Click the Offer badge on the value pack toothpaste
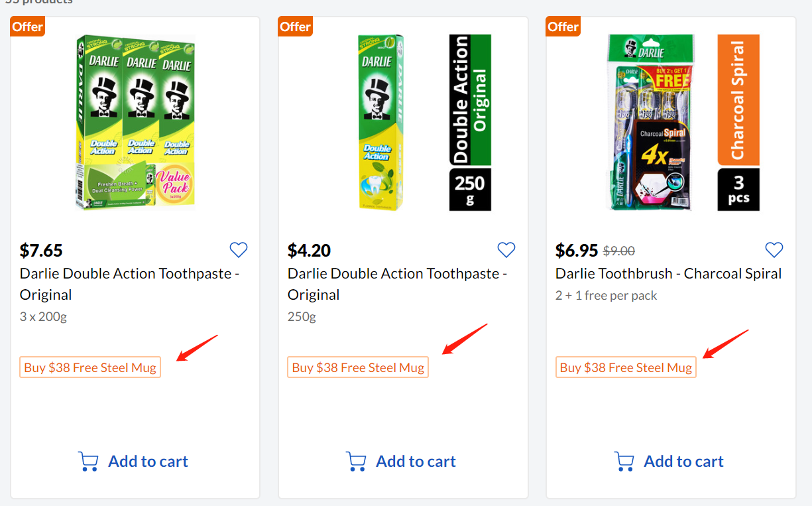812x506 pixels. (x=27, y=27)
